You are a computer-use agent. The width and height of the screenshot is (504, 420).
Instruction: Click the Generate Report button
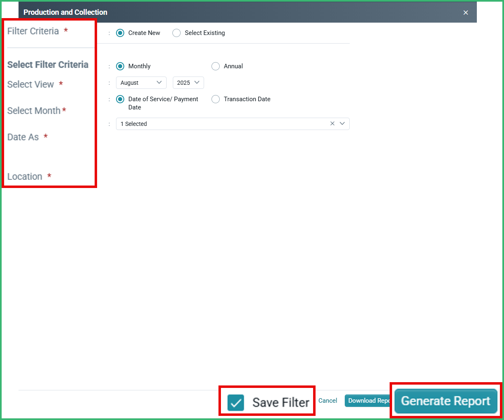point(446,401)
